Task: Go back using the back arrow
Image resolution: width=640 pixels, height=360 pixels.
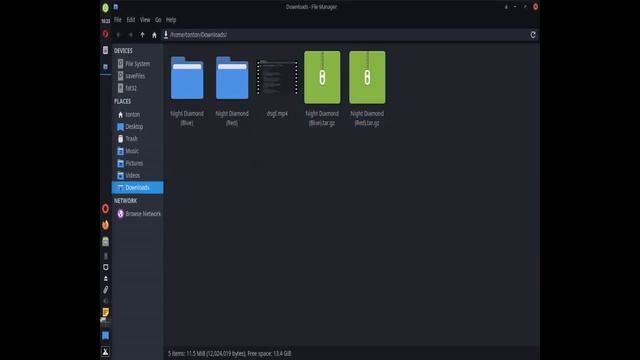Action: coord(118,35)
